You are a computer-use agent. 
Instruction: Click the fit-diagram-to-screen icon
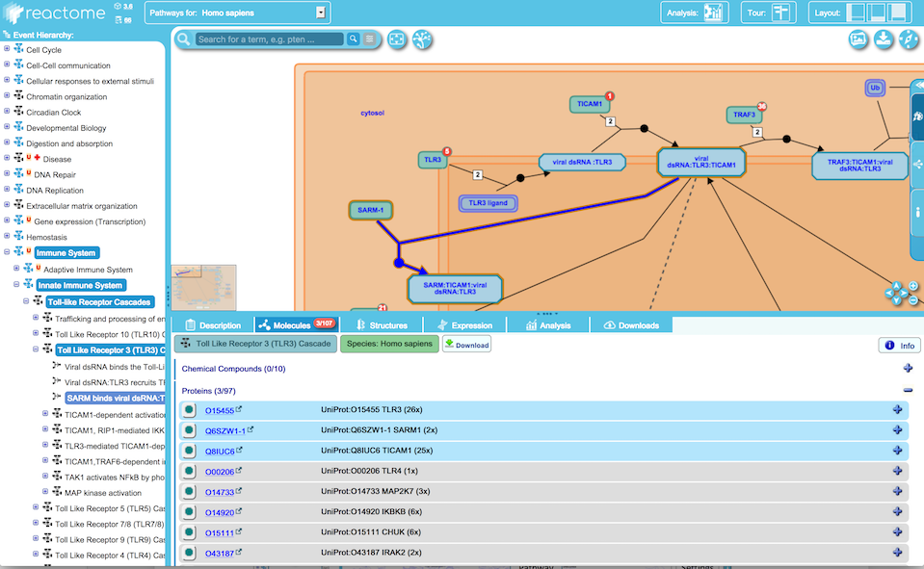(x=397, y=39)
